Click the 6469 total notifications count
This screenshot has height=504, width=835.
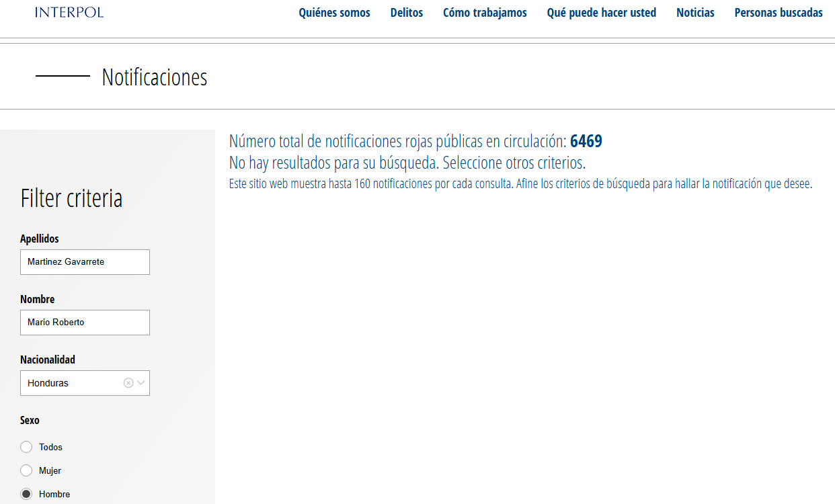586,141
